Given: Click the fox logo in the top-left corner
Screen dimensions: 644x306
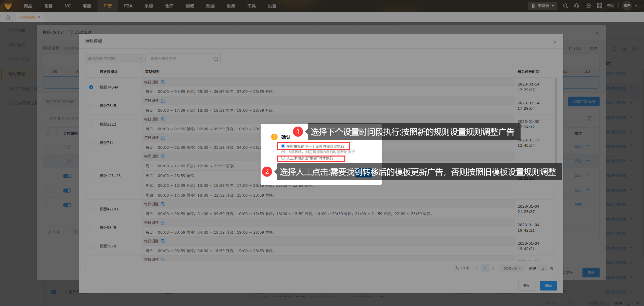Looking at the screenshot, I should click(8, 6).
